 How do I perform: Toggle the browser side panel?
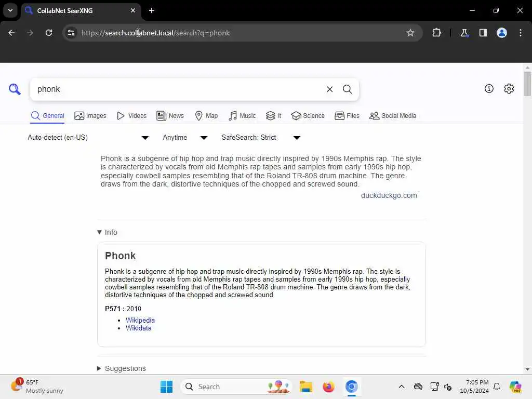pyautogui.click(x=483, y=33)
